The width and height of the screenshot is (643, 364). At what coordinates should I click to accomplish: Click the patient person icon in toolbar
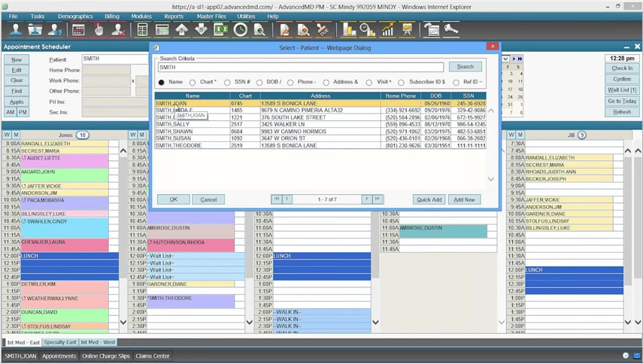coord(16,29)
